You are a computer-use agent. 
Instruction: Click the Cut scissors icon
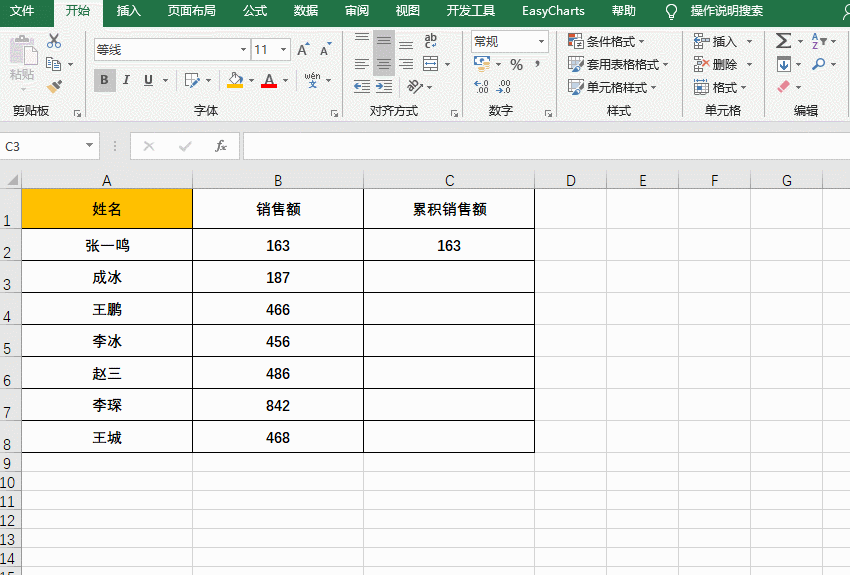coord(54,41)
